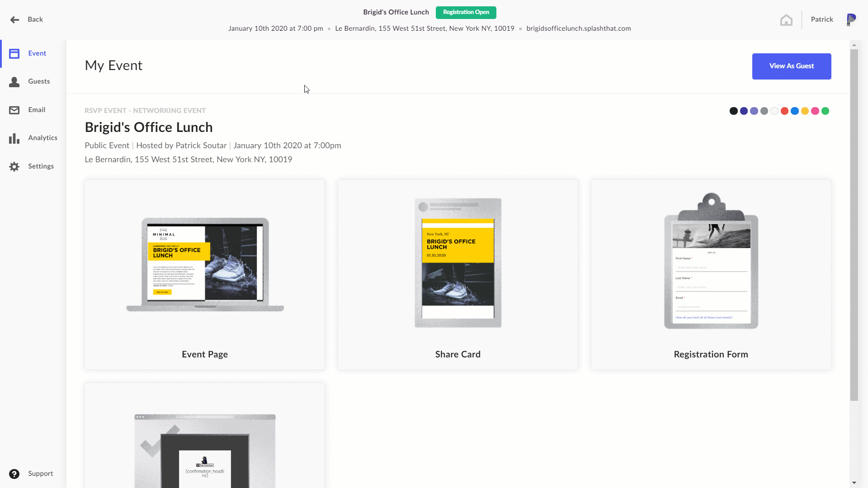The image size is (868, 488).
Task: Click the View As Guest button
Action: 792,66
